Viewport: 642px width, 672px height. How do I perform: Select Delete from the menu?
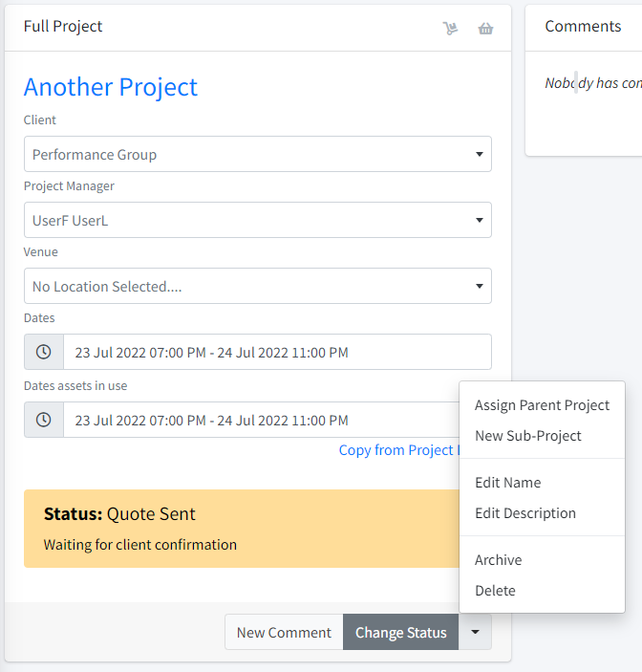(x=495, y=591)
